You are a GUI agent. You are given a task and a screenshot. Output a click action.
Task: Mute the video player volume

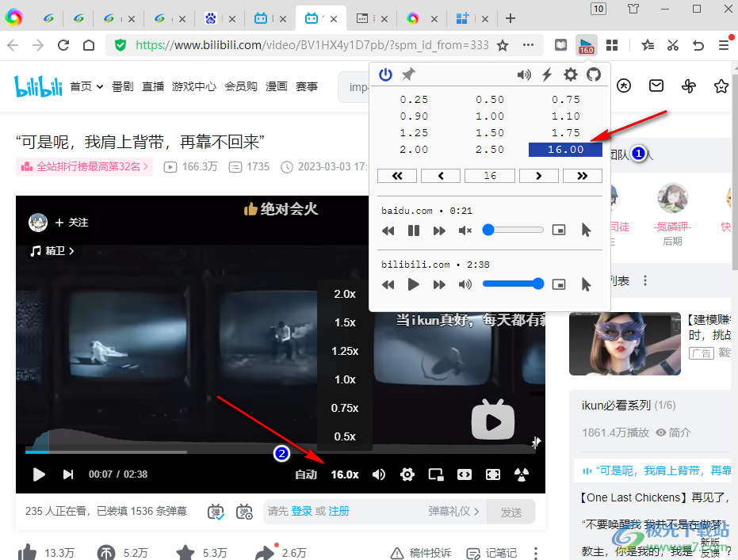(379, 474)
